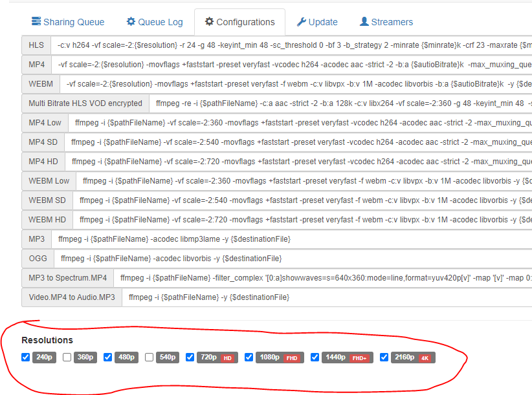Enable the 540p resolution checkbox

149,357
